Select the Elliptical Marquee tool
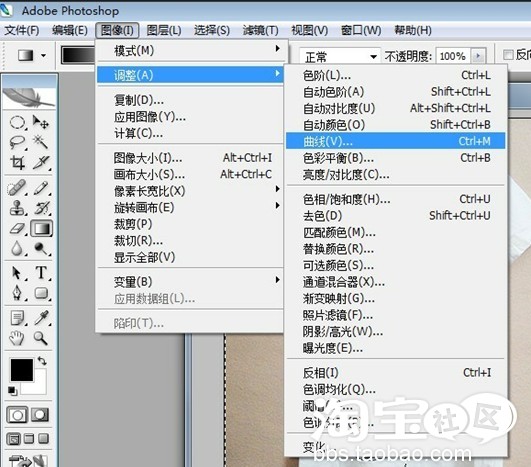This screenshot has height=467, width=531. [x=17, y=122]
